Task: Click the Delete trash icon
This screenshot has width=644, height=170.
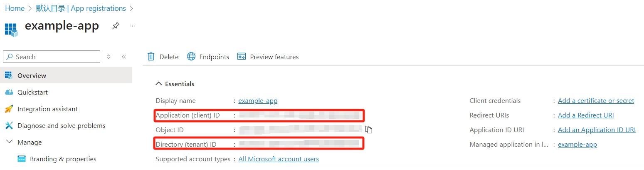Action: pyautogui.click(x=151, y=57)
